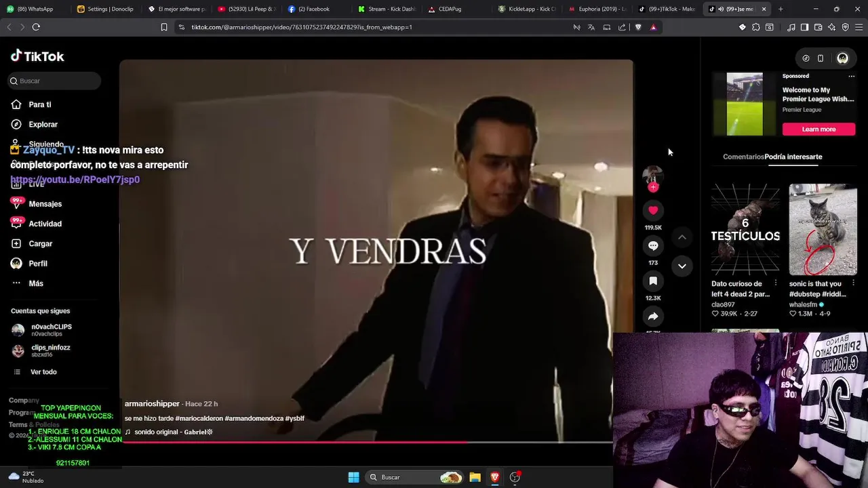The image size is (868, 488).
Task: Open Brave wallet icon
Action: (x=818, y=27)
